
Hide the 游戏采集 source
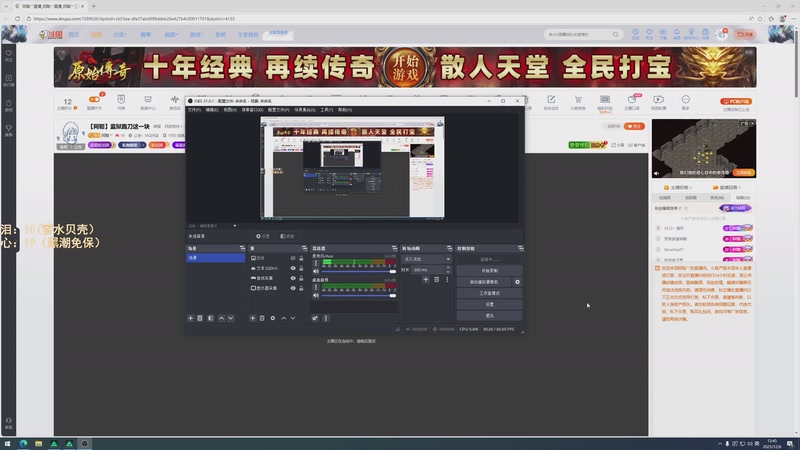[293, 279]
